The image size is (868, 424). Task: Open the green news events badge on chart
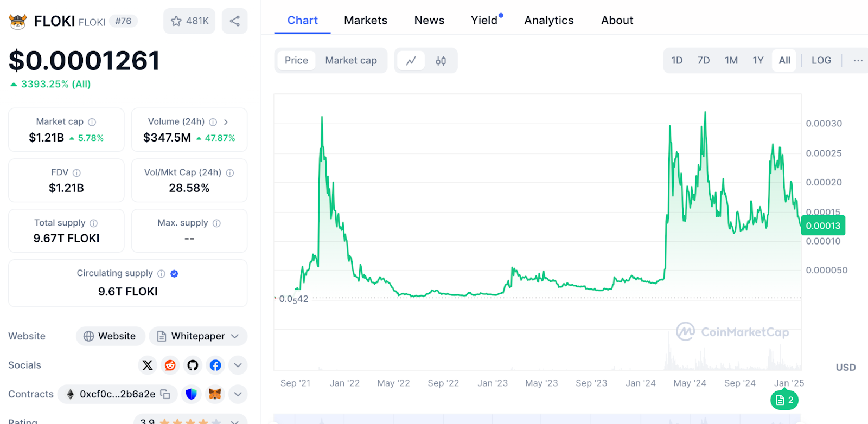[784, 400]
